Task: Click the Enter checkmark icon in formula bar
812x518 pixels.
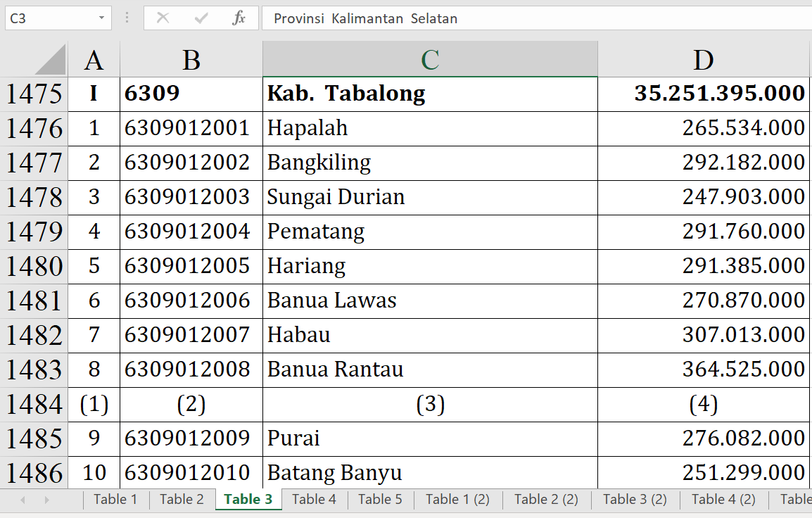Action: tap(201, 18)
